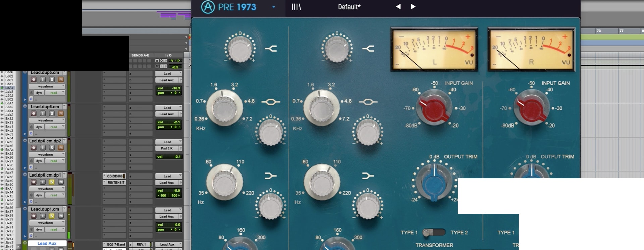Click the left VU meter

pos(434,50)
